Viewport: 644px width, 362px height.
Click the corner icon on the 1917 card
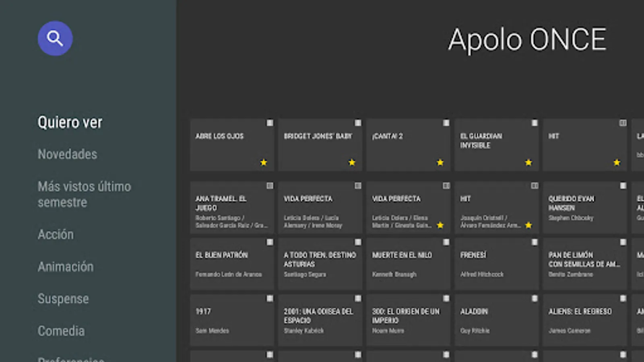(x=270, y=298)
